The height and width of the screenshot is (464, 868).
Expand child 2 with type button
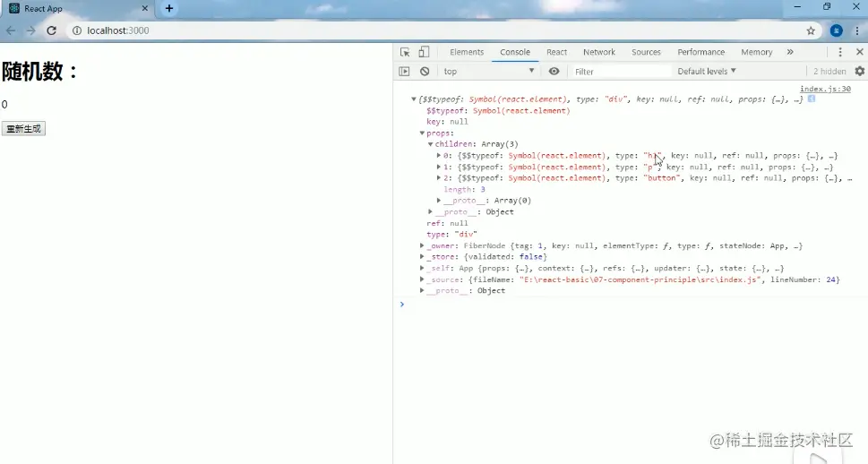(x=439, y=178)
